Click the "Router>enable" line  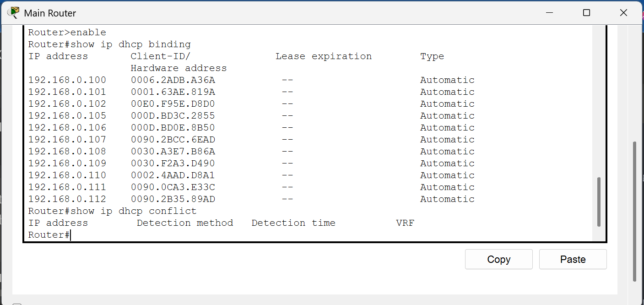click(67, 33)
